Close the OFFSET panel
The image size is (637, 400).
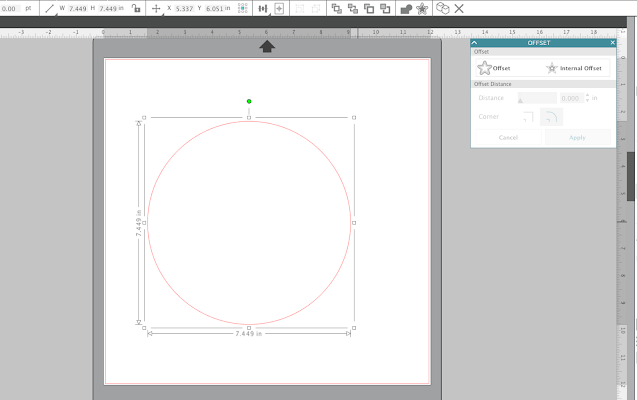613,43
